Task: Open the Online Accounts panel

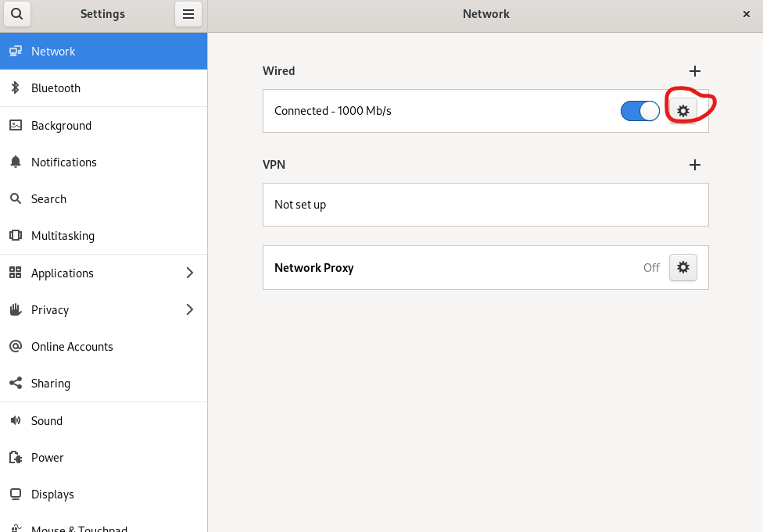Action: (104, 346)
